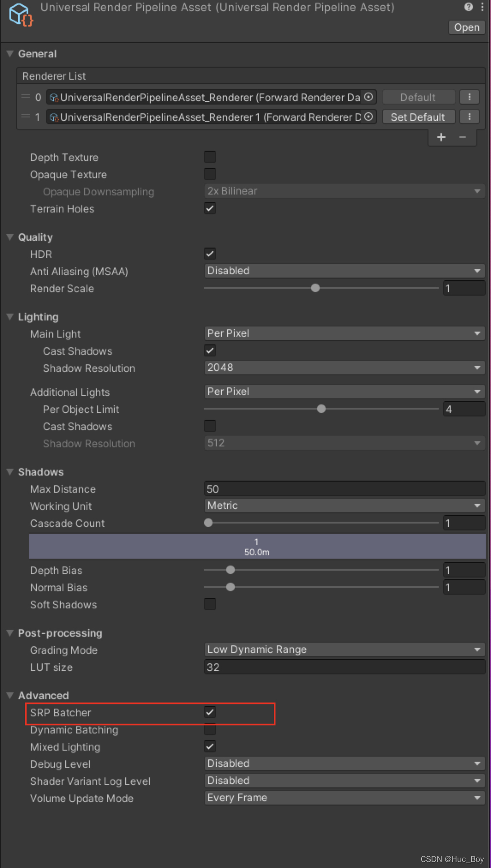This screenshot has width=491, height=868.
Task: Open the Anti Aliasing (MSAA) dropdown
Action: pos(344,271)
